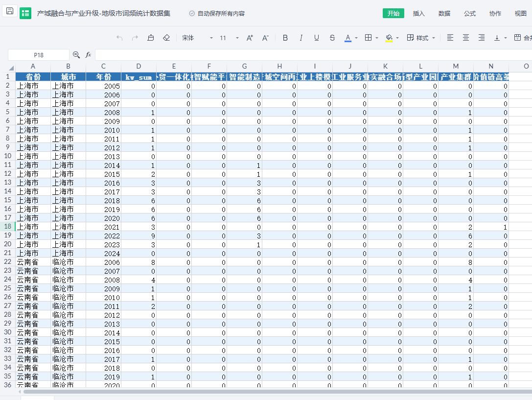Toggle italic formatting

pyautogui.click(x=301, y=38)
